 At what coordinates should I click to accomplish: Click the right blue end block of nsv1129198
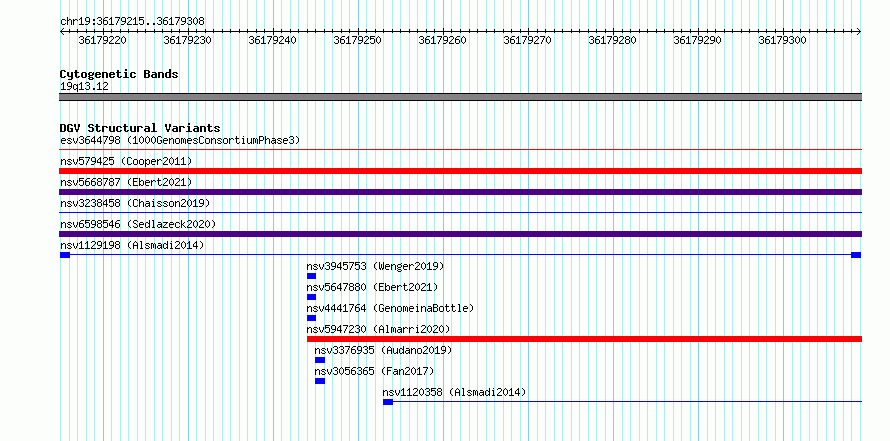click(856, 255)
